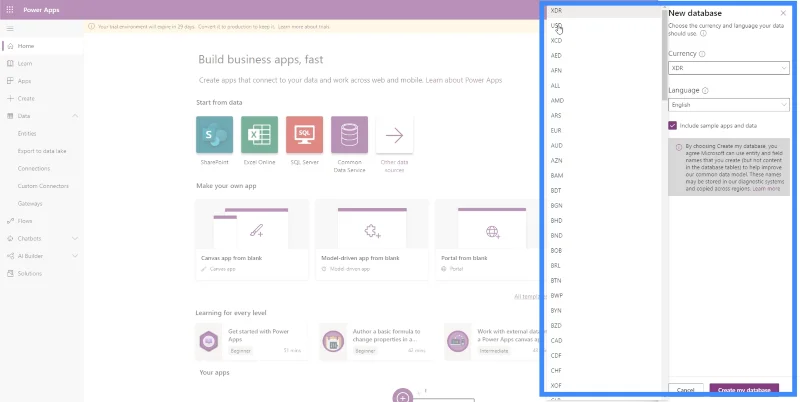Toggle Include sample apps and data checkbox
Viewport: 800px width, 402px height.
672,125
